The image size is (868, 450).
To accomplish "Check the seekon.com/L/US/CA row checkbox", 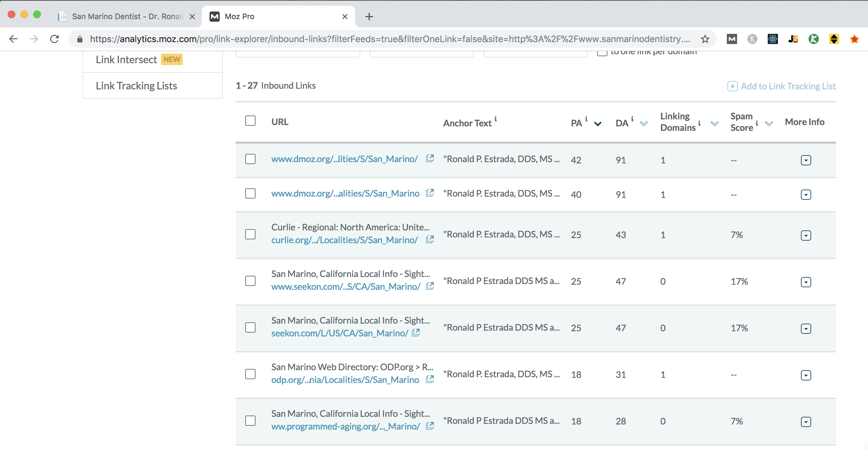I will (250, 327).
